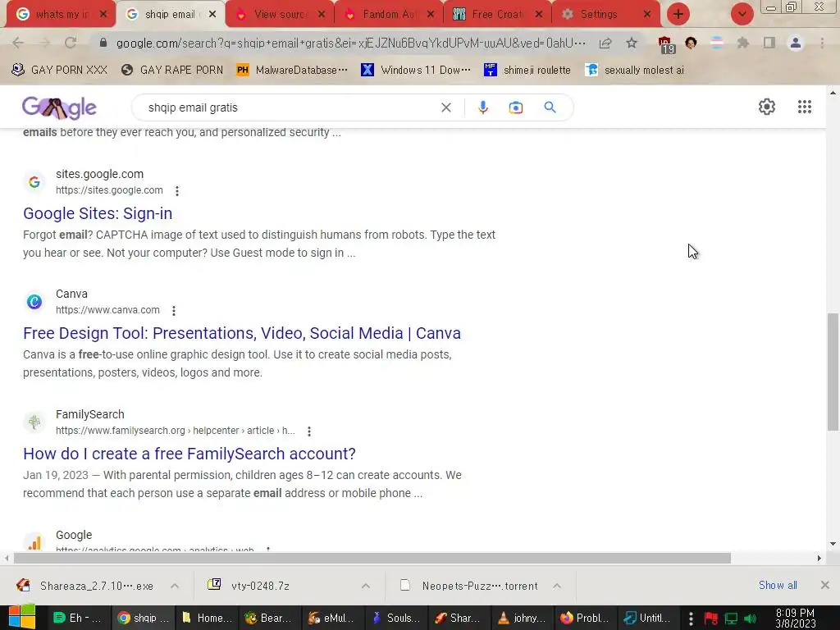Open a new browser tab

(678, 14)
